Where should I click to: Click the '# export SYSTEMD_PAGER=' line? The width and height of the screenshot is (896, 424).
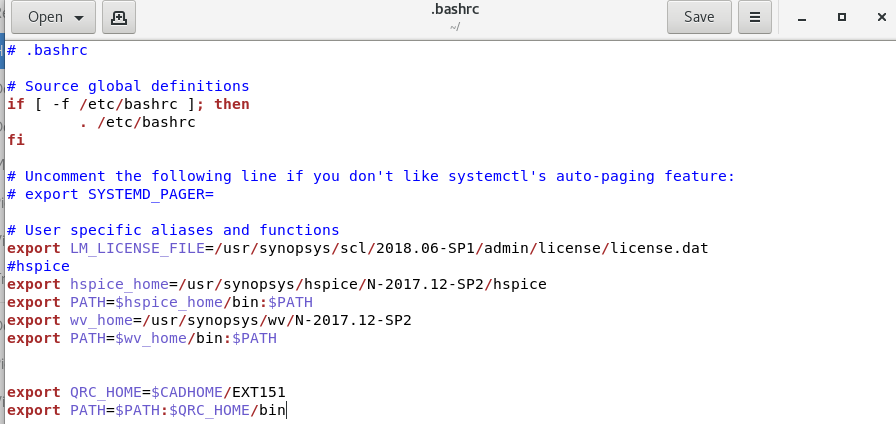(110, 194)
